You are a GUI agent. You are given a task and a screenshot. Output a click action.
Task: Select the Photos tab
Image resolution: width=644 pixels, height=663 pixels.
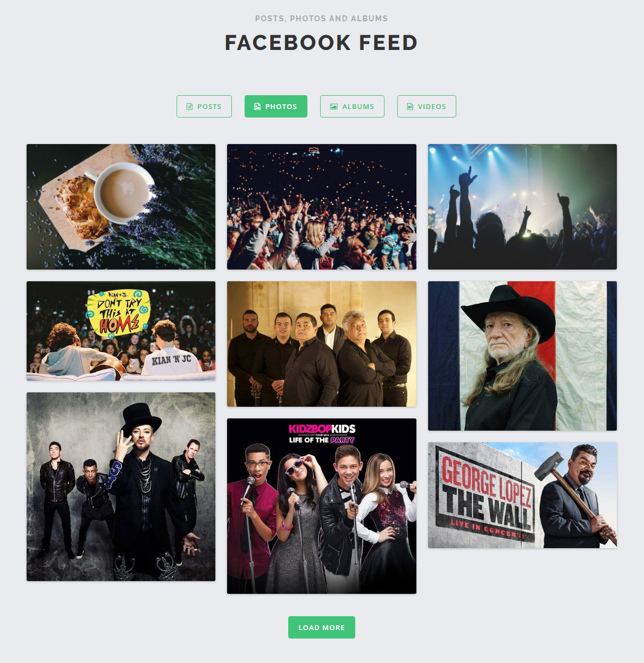tap(276, 106)
